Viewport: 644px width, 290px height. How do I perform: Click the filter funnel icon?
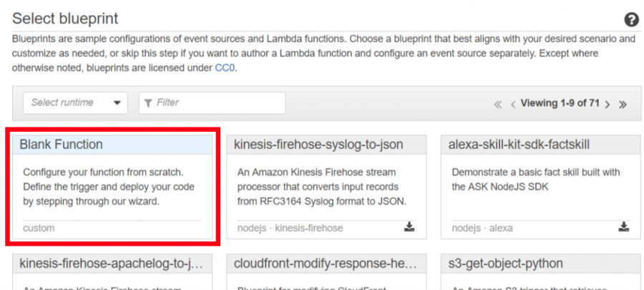[x=148, y=102]
